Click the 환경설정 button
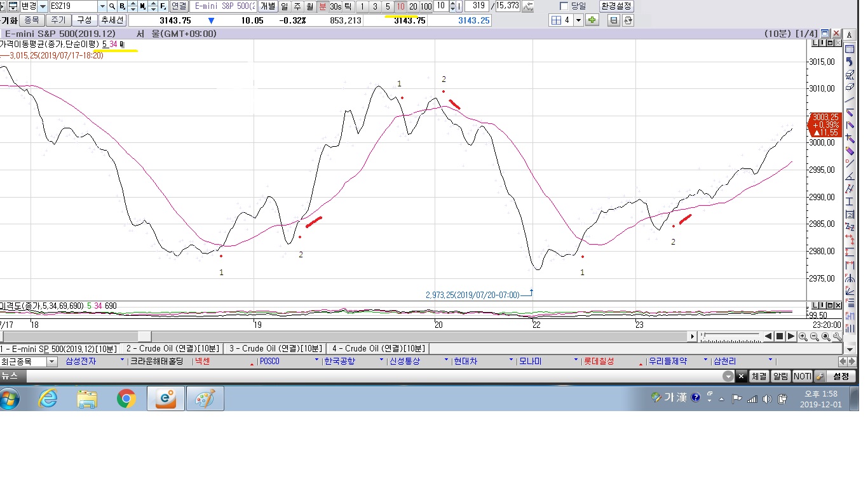 pyautogui.click(x=616, y=6)
